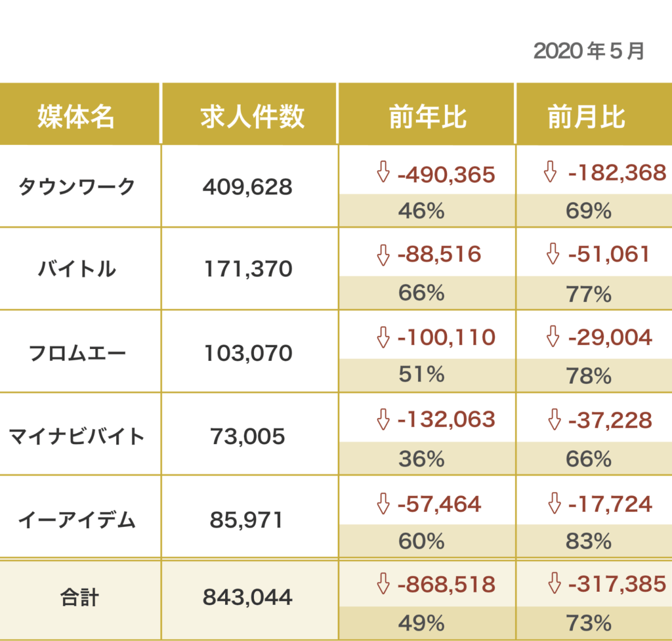Screen dimensions: 672x641
Task: Click the 2020年5月 date label
Action: tap(589, 51)
